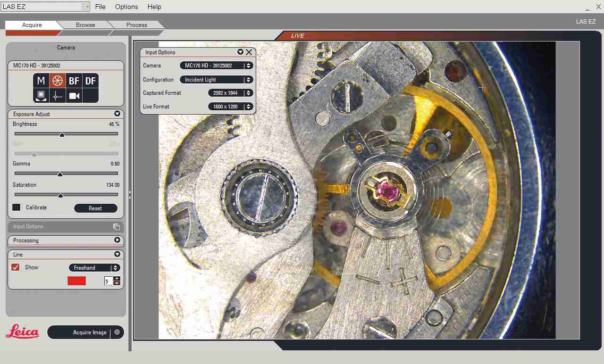Image resolution: width=604 pixels, height=364 pixels.
Task: Activate the crosshair overlay icon
Action: (57, 96)
